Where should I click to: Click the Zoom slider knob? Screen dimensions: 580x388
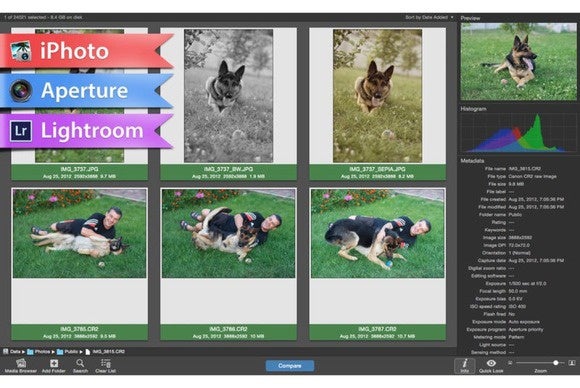point(556,363)
